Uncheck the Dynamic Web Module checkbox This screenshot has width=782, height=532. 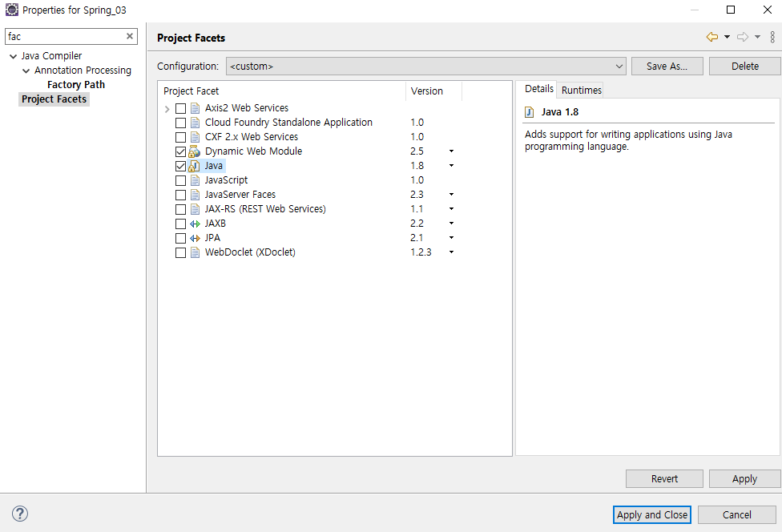click(180, 151)
